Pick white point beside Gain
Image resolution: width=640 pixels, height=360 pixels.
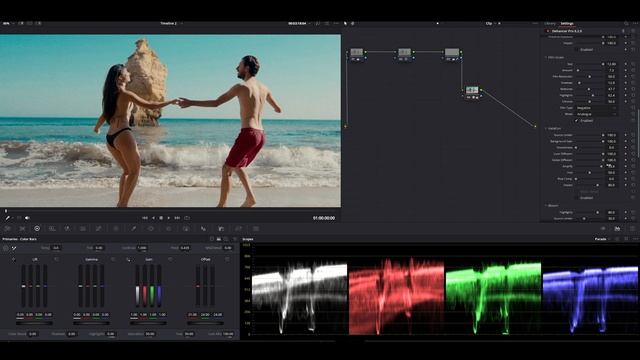128,259
